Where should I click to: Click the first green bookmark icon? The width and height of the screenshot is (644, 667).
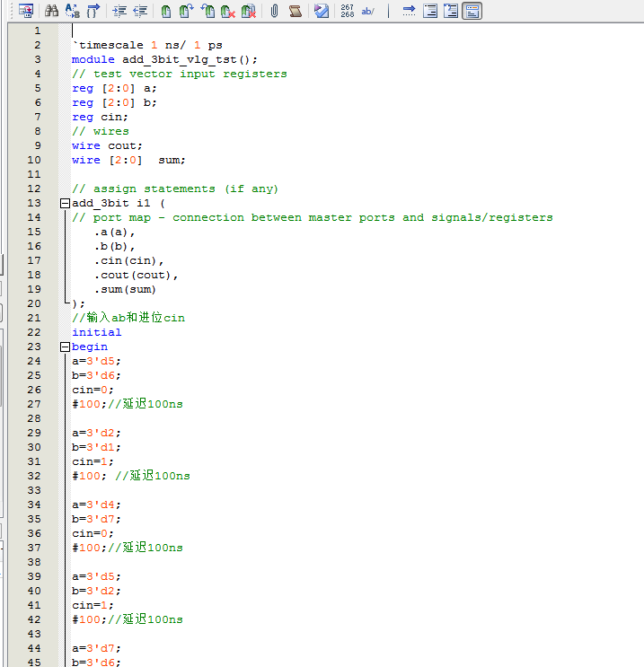[166, 11]
